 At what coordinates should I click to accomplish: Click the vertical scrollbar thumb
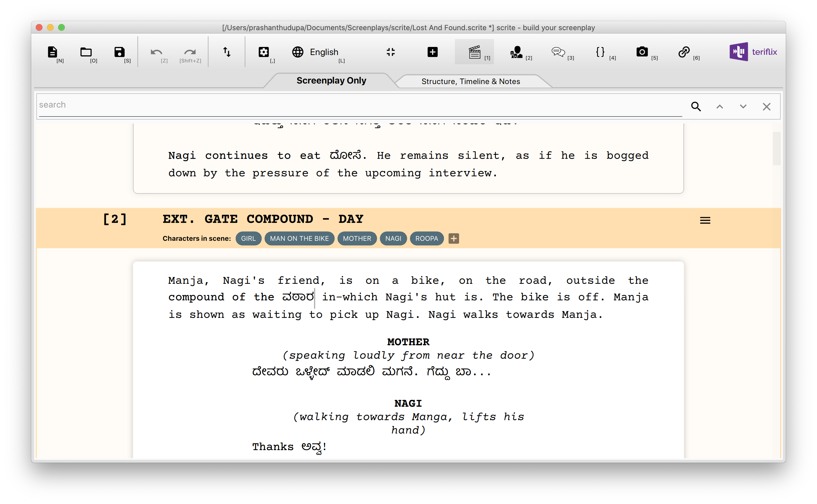pyautogui.click(x=777, y=148)
